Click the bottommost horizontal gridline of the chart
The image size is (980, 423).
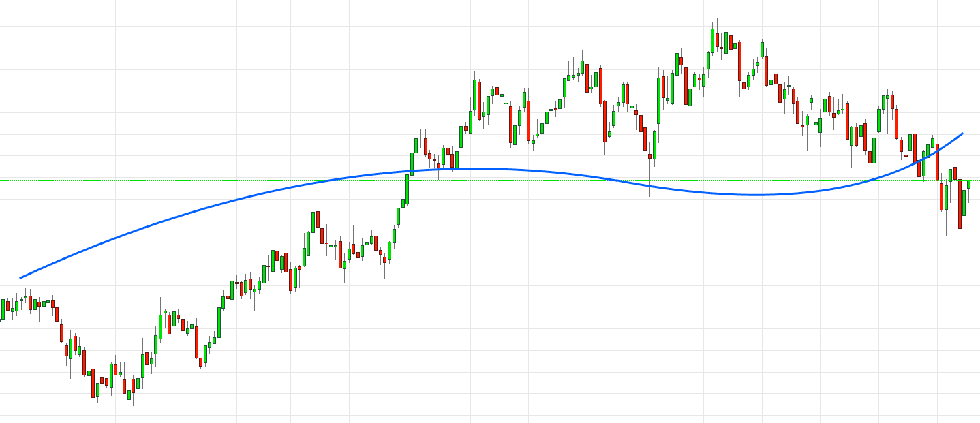[477, 416]
